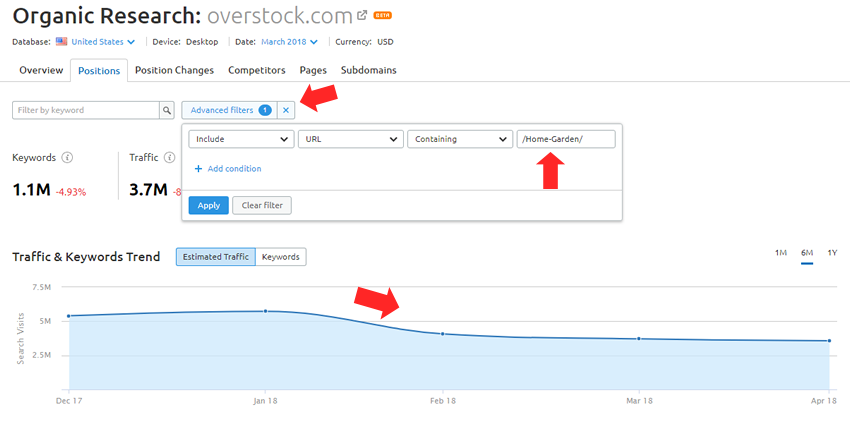
Task: Open the Containing operator dropdown
Action: [x=460, y=139]
